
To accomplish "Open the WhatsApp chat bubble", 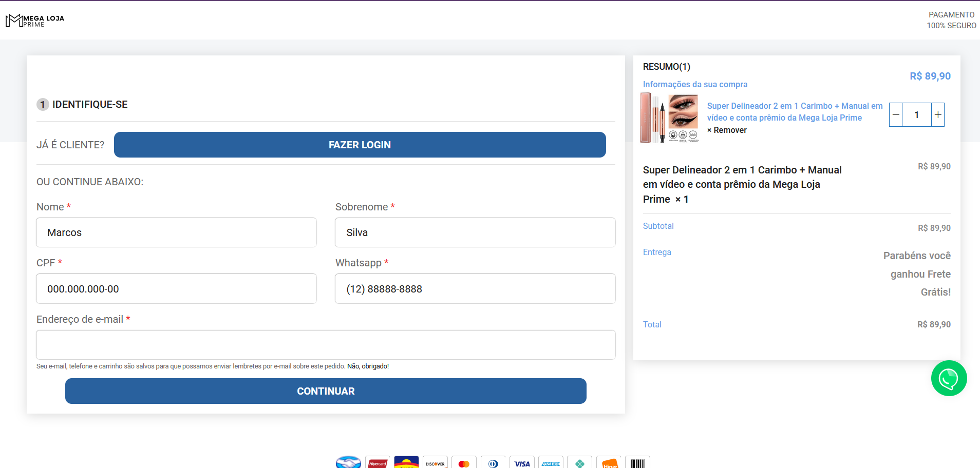I will click(949, 378).
